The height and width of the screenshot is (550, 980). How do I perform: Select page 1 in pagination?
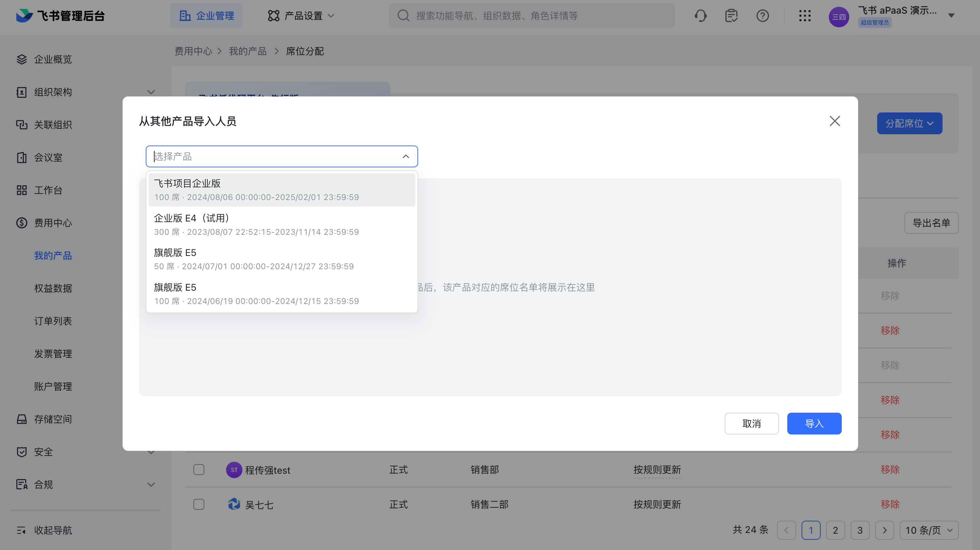(811, 530)
